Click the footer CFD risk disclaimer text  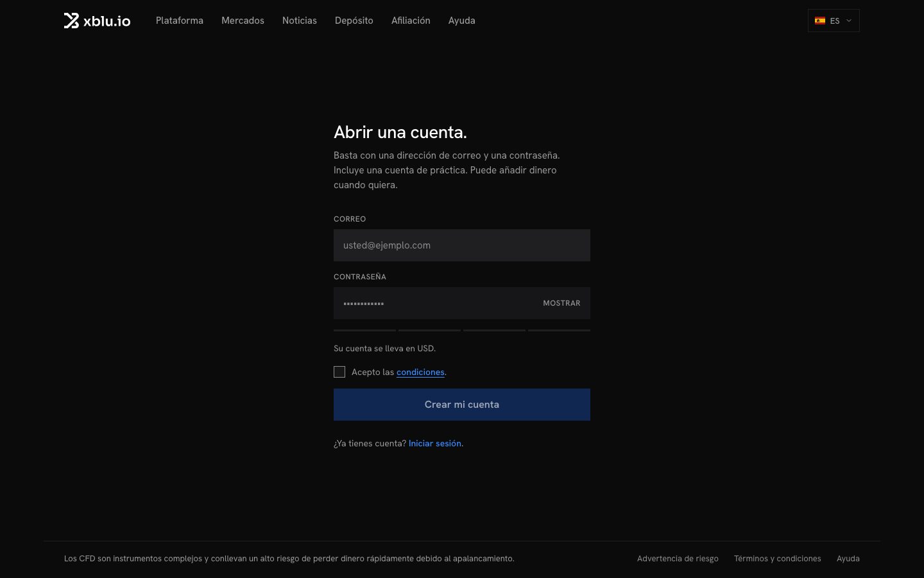tap(289, 559)
